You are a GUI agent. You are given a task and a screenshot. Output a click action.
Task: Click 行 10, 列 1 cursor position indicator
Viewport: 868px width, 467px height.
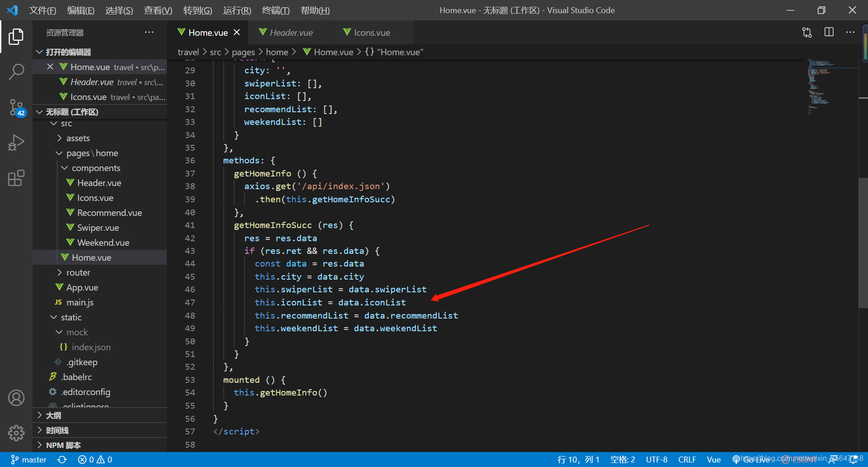[578, 460]
